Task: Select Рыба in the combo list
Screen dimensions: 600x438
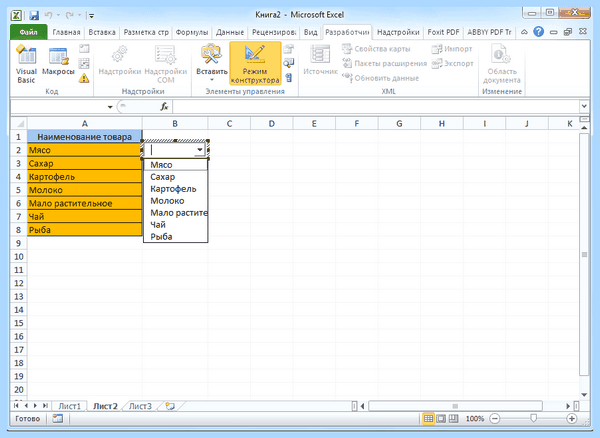Action: pyautogui.click(x=175, y=236)
